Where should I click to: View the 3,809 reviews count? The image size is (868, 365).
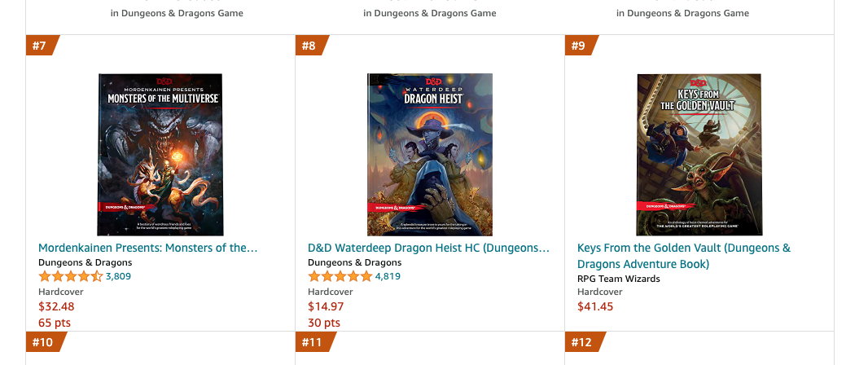point(118,276)
